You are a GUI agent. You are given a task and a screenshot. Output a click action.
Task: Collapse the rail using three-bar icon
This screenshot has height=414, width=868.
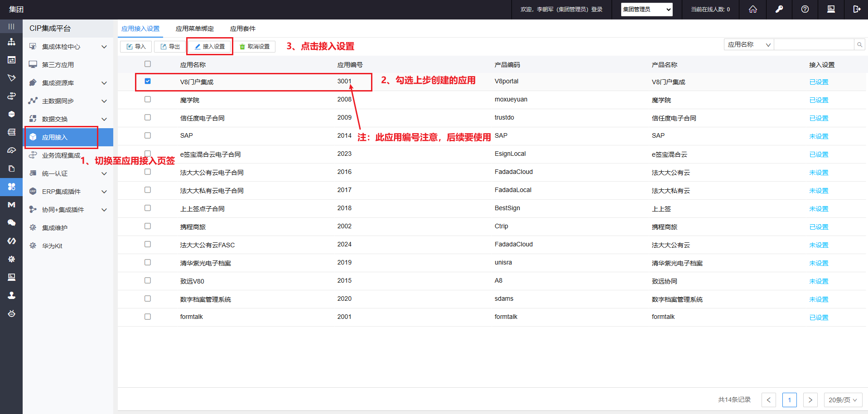[11, 26]
